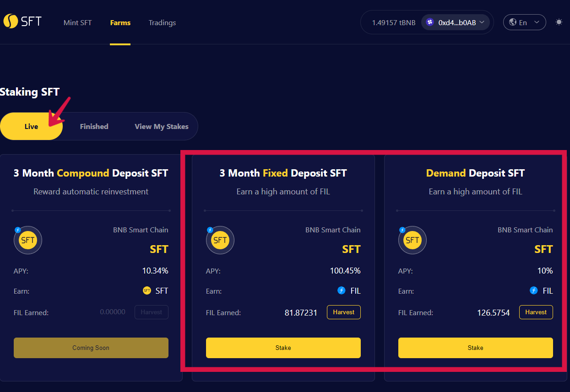Click SFT token icon in Fixed Deposit card
The width and height of the screenshot is (570, 392).
tap(220, 240)
